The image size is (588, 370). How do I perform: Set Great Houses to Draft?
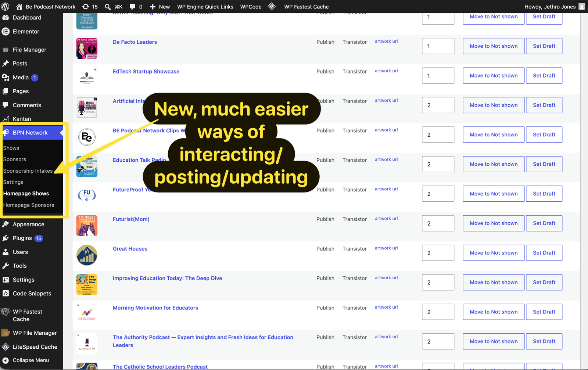[x=544, y=253]
